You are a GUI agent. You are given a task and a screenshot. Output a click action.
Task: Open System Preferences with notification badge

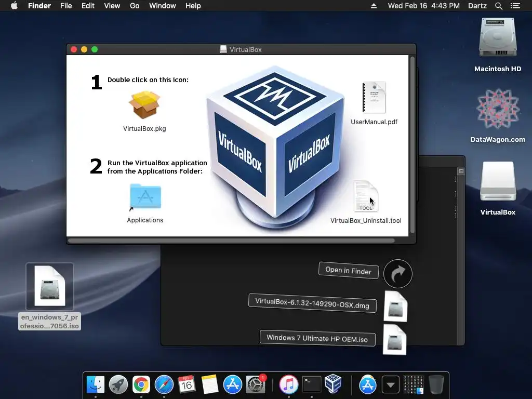(255, 384)
